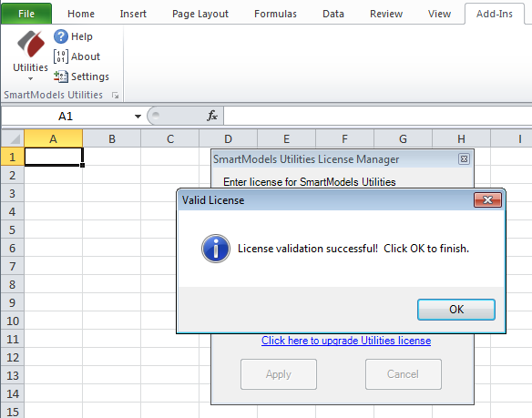Select column B header
This screenshot has height=418, width=532.
point(112,138)
